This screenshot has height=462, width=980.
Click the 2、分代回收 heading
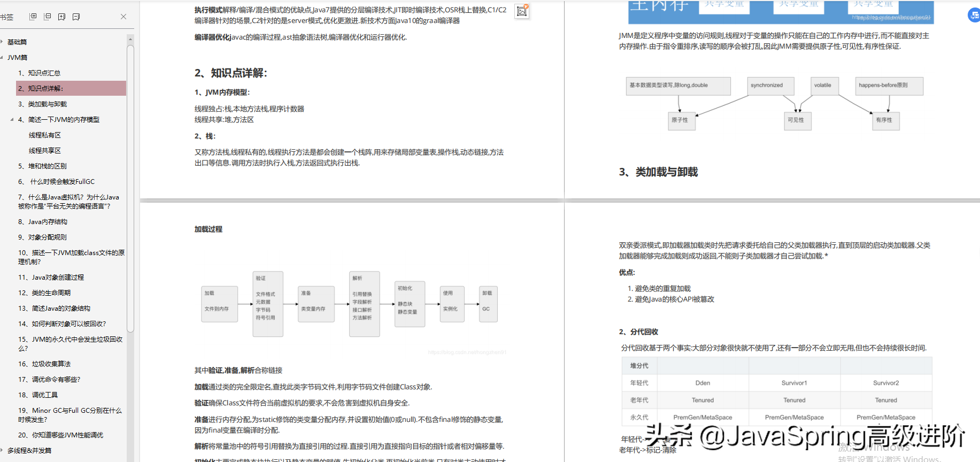click(x=639, y=332)
